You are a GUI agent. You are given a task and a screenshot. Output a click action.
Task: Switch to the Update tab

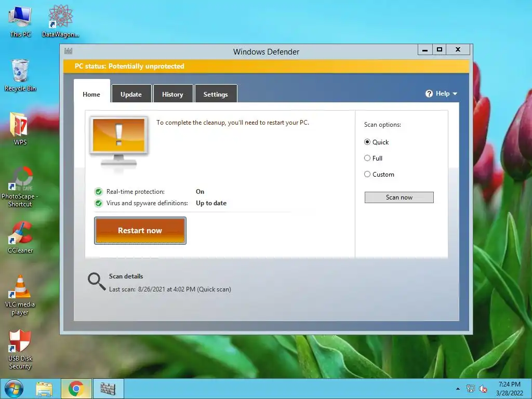pyautogui.click(x=131, y=95)
